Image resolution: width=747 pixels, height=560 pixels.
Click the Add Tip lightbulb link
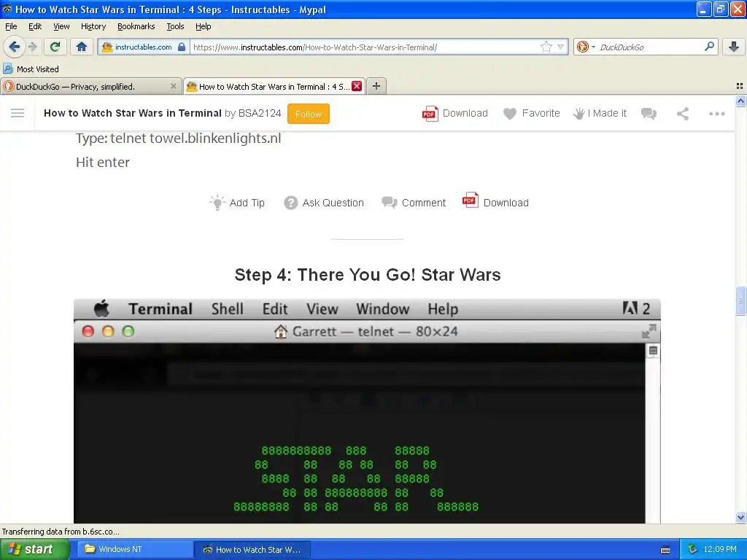(x=237, y=203)
